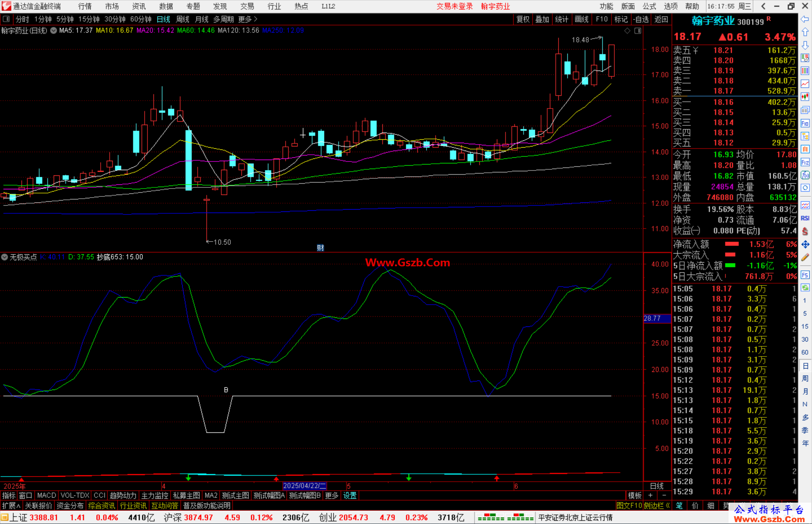Open the orange document icon in the sidebar

805,149
